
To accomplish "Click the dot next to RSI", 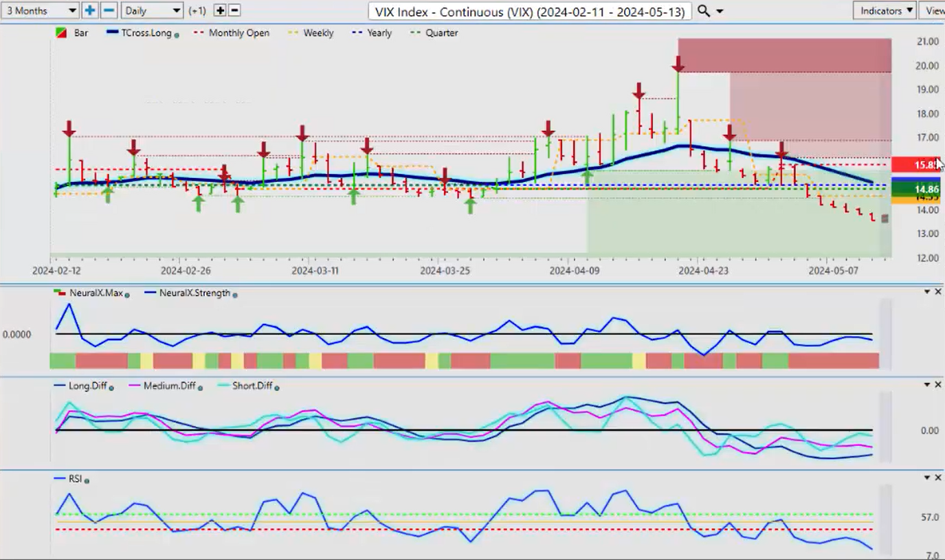I will point(87,480).
